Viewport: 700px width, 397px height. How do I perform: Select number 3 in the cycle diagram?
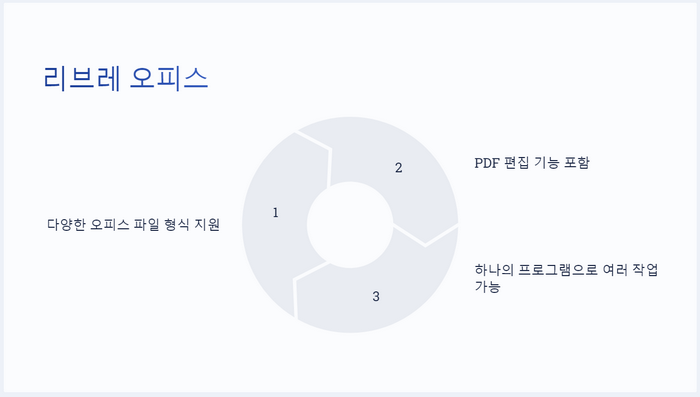click(x=376, y=296)
